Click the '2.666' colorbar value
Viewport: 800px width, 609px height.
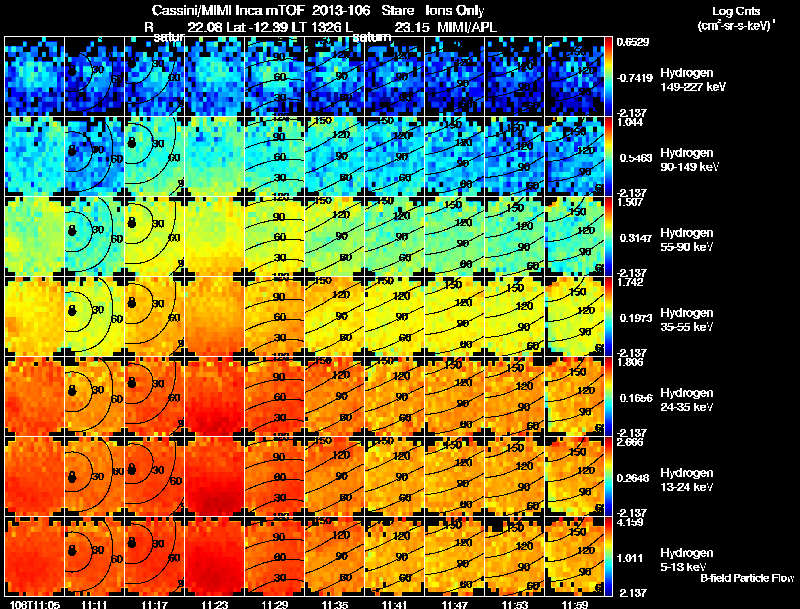[630, 442]
